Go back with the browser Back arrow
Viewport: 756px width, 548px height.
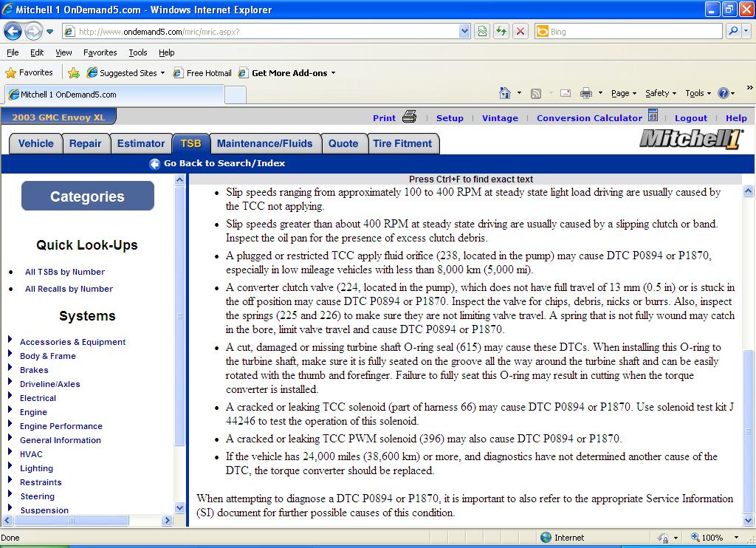coord(13,32)
